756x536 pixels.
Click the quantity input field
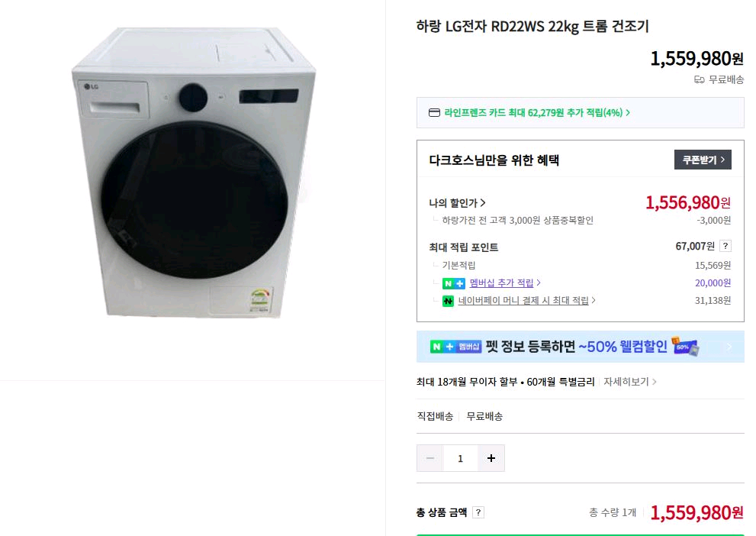pyautogui.click(x=460, y=458)
